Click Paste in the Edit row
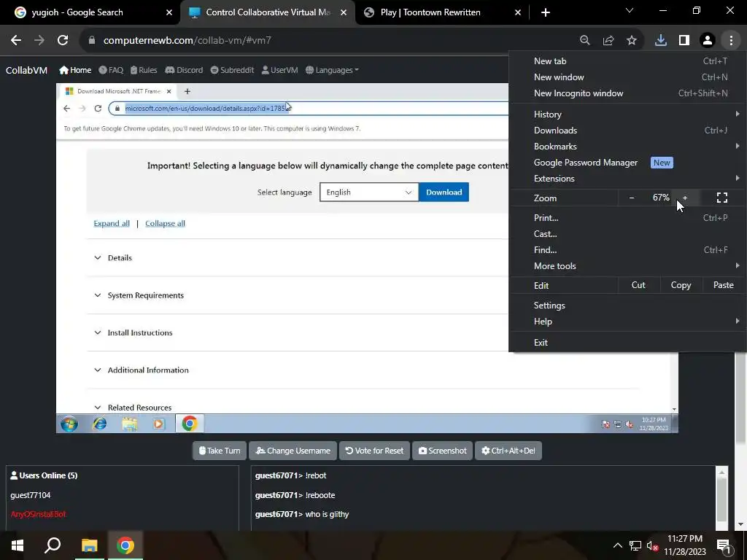This screenshot has width=747, height=560. (723, 285)
